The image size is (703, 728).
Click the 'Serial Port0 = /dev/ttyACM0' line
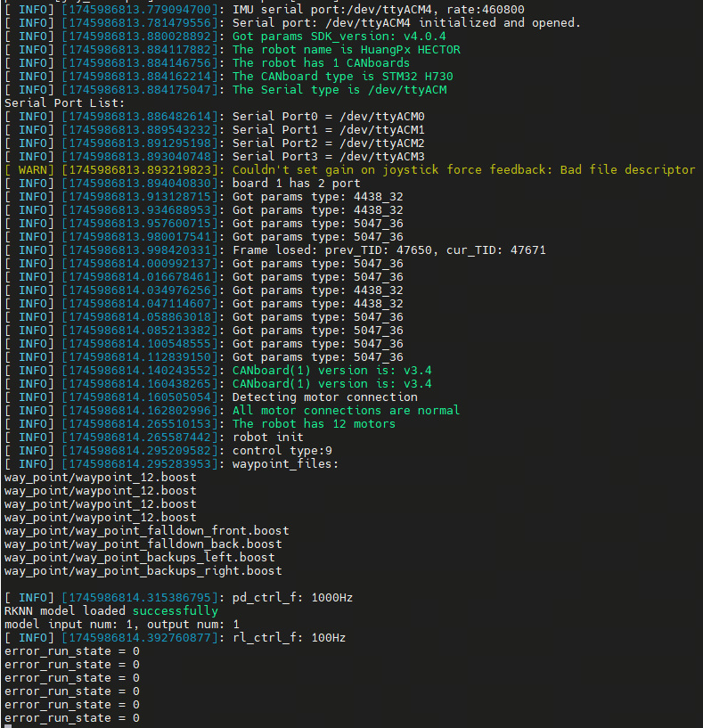click(328, 116)
